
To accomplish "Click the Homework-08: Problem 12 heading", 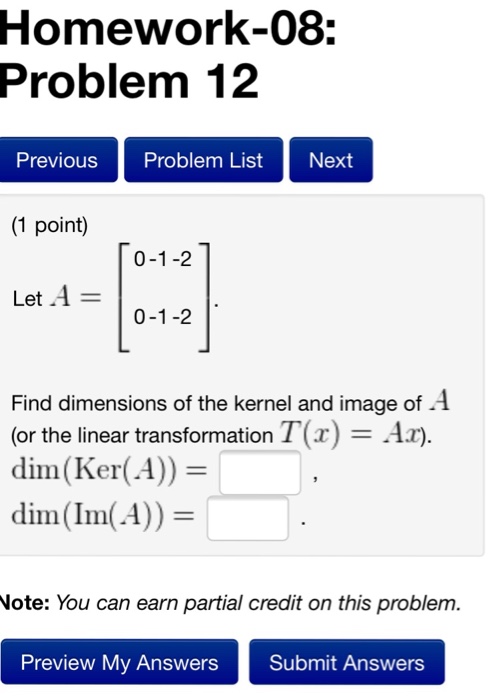I will click(167, 54).
